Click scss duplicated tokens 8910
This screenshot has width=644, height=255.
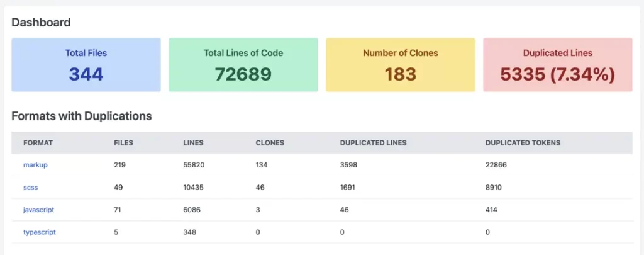click(494, 187)
